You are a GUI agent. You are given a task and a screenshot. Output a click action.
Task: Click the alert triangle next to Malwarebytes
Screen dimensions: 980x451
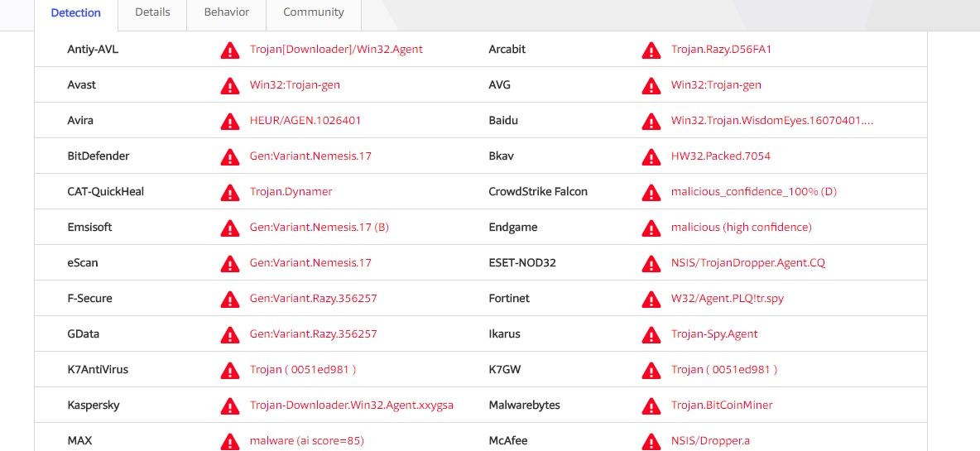coord(651,406)
